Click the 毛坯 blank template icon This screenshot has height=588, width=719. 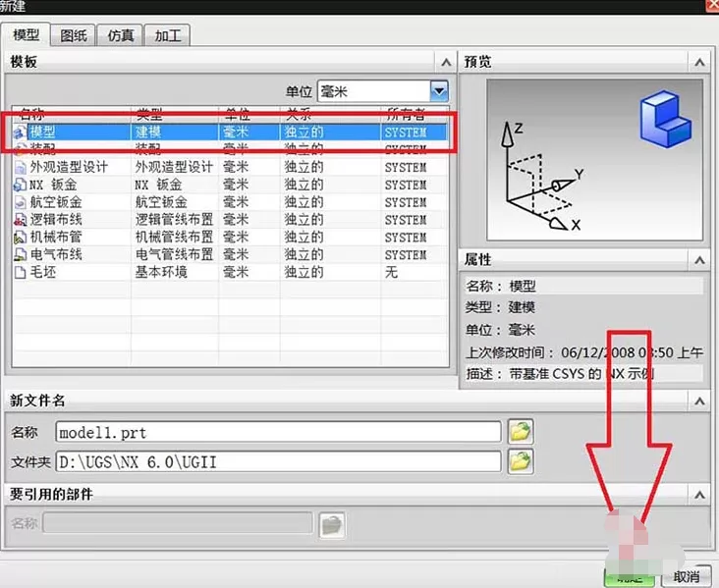pos(21,272)
